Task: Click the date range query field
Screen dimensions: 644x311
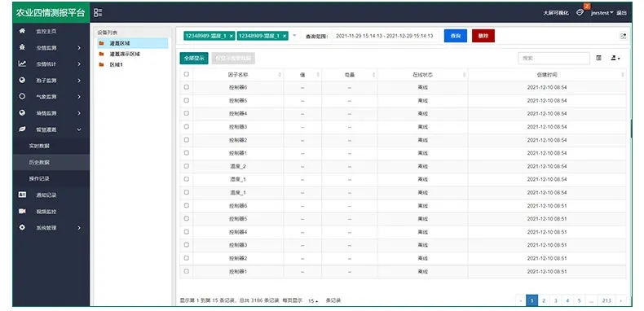Action: point(385,36)
